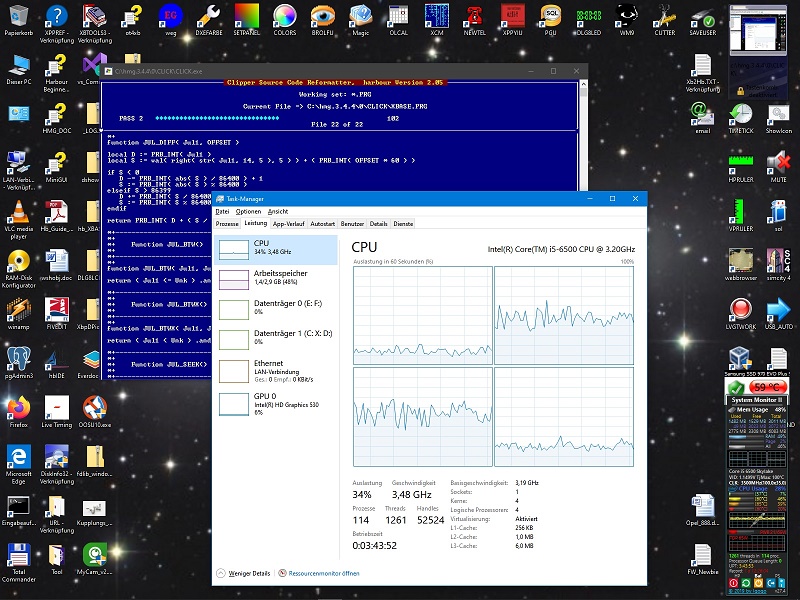Open the email desktop shortcut
The width and height of the screenshot is (800, 600).
(703, 118)
